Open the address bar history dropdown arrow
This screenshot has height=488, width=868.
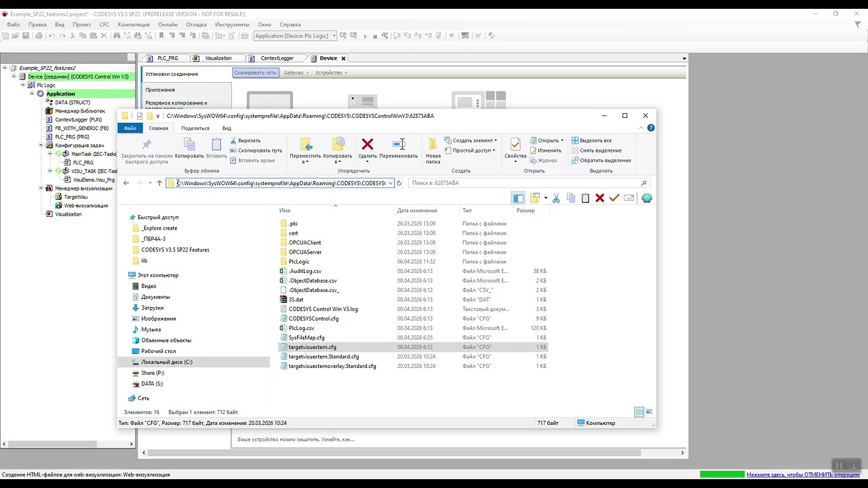coord(391,183)
